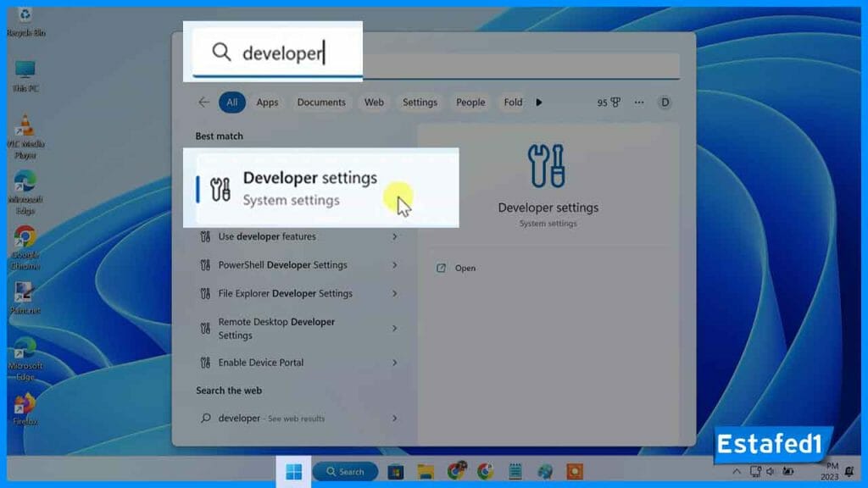Select the This PC desktop icon

click(25, 76)
